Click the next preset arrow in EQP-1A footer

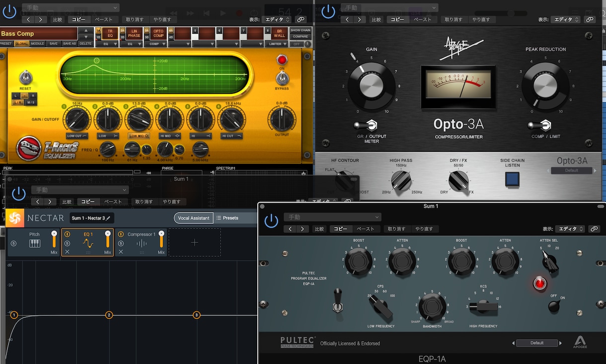pyautogui.click(x=561, y=343)
